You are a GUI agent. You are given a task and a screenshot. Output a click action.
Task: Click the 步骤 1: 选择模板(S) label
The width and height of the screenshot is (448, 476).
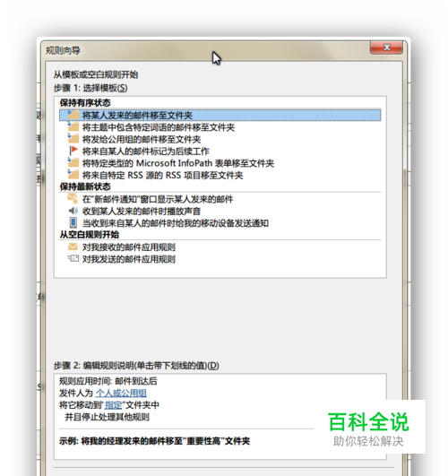(x=90, y=88)
